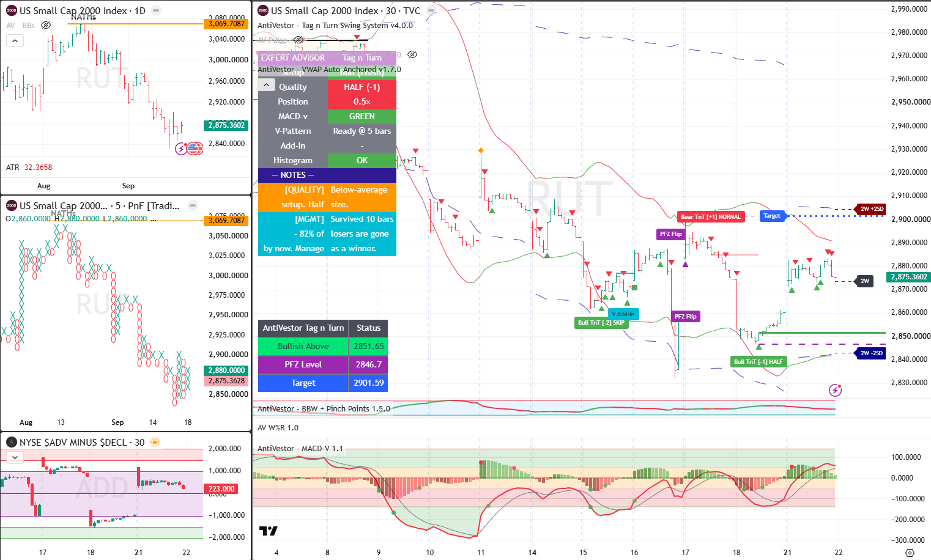Click the lower PFZ Flip label
The height and width of the screenshot is (560, 931).
tap(686, 316)
